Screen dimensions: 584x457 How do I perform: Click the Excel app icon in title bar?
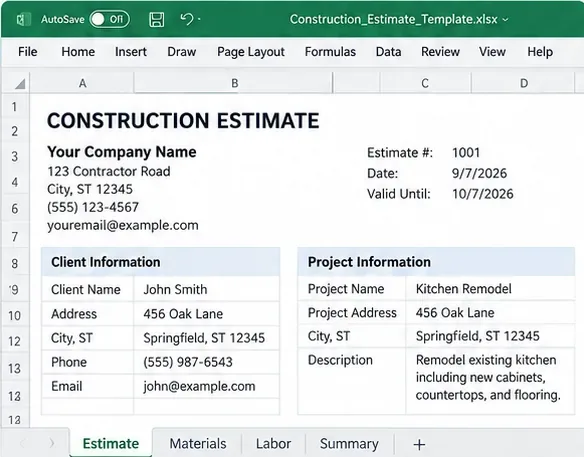[23, 19]
